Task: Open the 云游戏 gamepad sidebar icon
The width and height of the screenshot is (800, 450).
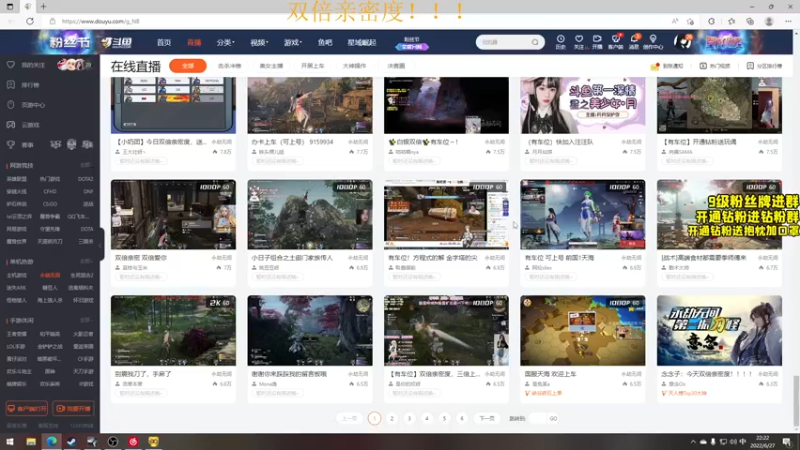Action: pyautogui.click(x=11, y=124)
